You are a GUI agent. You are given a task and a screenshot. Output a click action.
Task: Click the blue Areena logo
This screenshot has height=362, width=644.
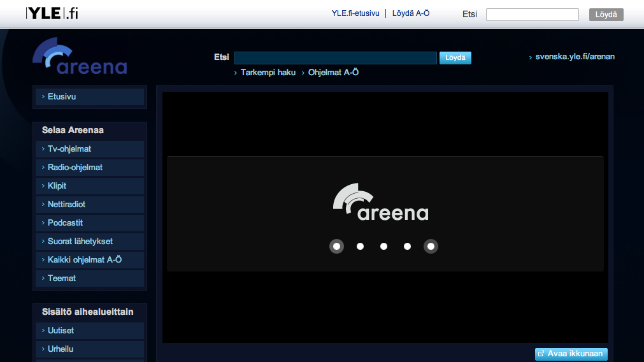tap(80, 56)
